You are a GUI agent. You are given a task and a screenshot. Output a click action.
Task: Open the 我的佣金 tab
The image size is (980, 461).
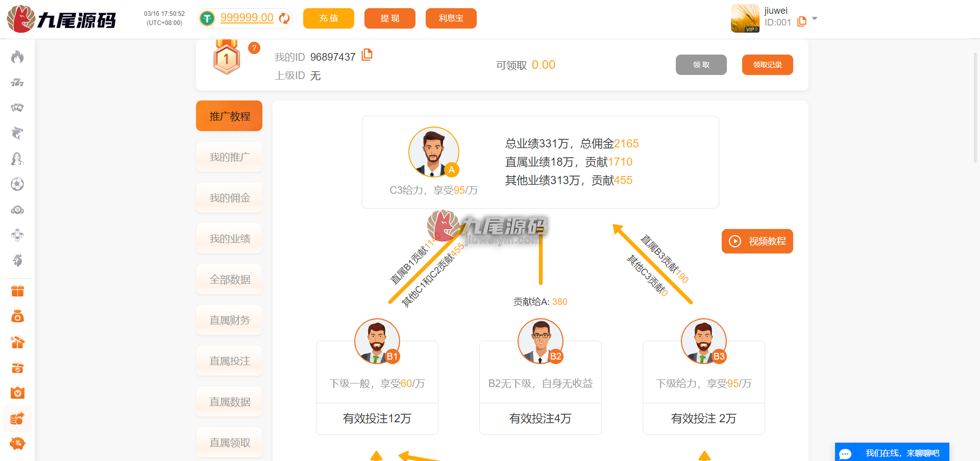tap(229, 198)
